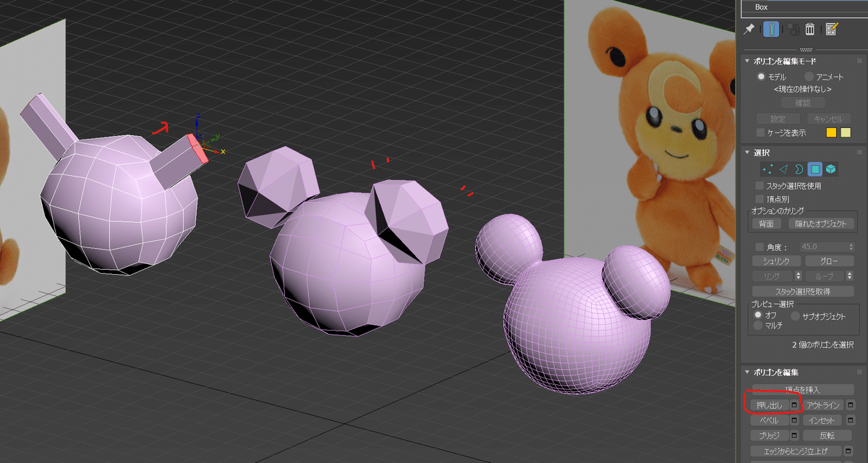Image resolution: width=868 pixels, height=463 pixels.
Task: Open orange cage color swatch
Action: click(x=831, y=132)
